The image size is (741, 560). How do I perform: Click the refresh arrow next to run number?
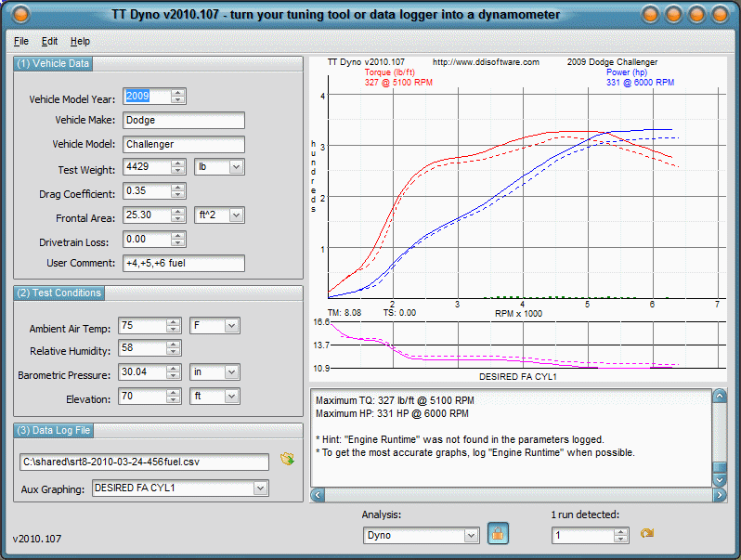tap(647, 534)
